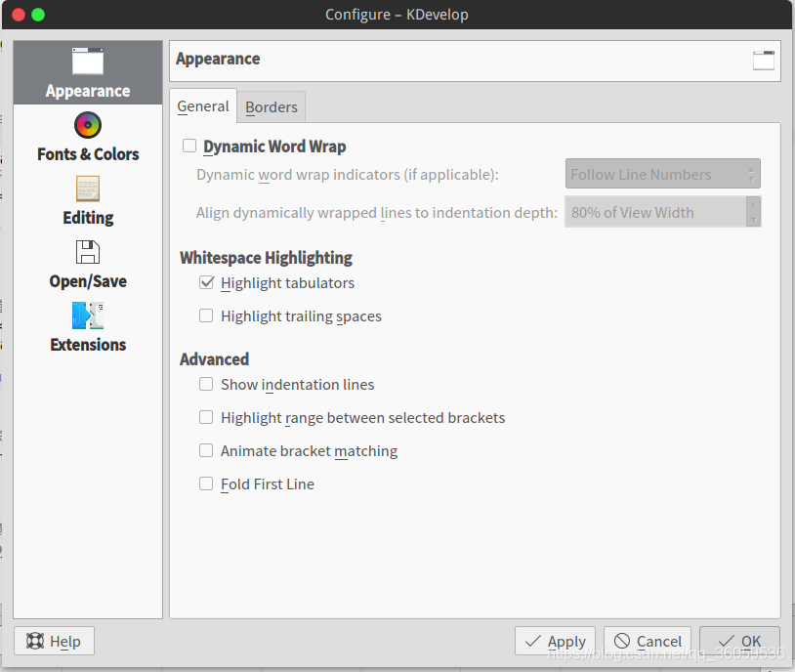Click the 80% of View Width spinbox arrows
The height and width of the screenshot is (672, 795).
tap(753, 212)
